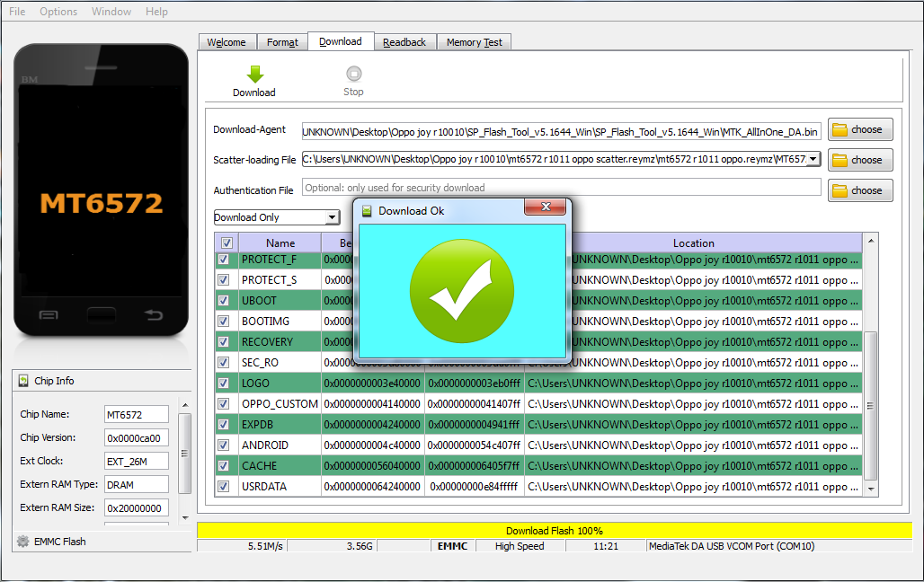Open the Window menu

(x=111, y=11)
